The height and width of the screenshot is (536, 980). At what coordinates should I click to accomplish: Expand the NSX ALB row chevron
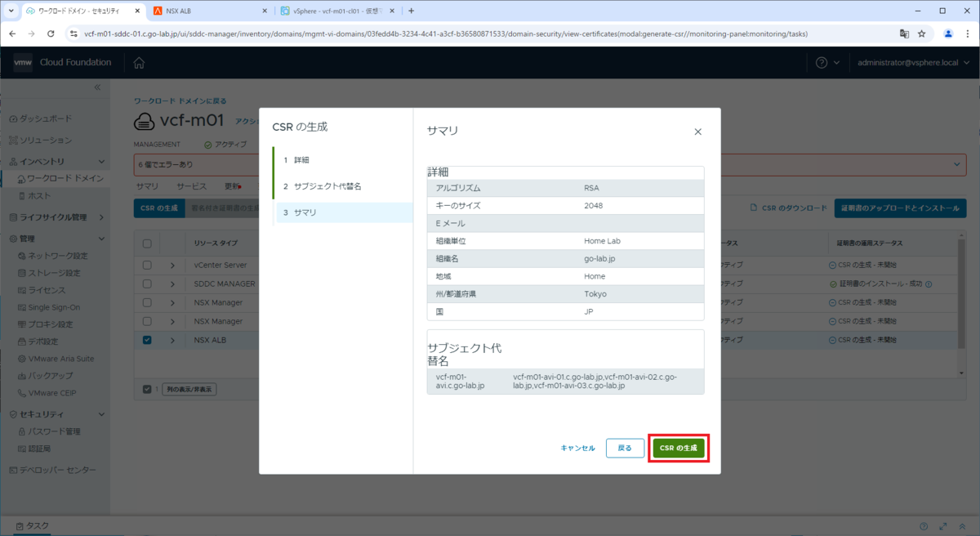[x=172, y=340]
